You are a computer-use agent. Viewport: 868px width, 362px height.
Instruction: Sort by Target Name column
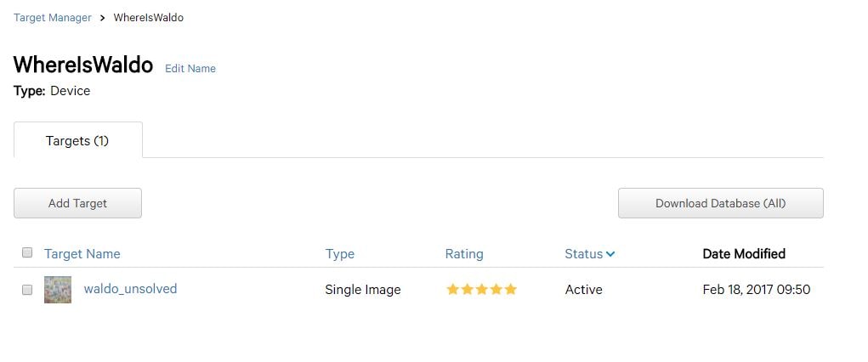point(82,253)
